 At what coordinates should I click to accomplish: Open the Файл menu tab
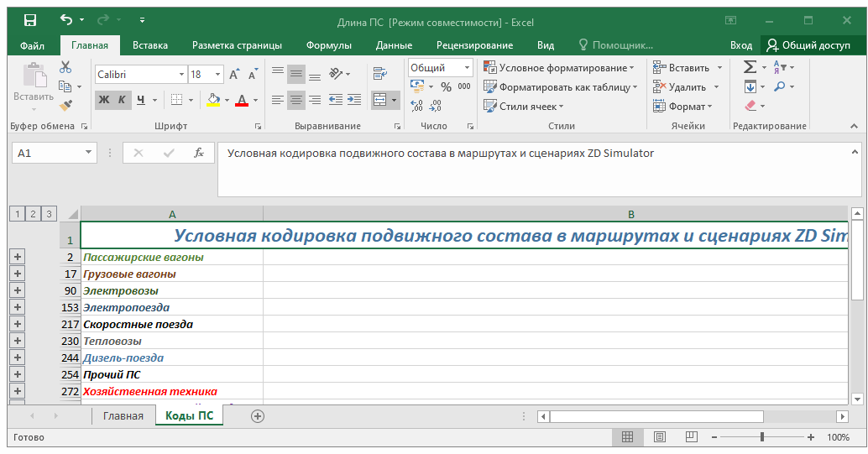tap(32, 45)
